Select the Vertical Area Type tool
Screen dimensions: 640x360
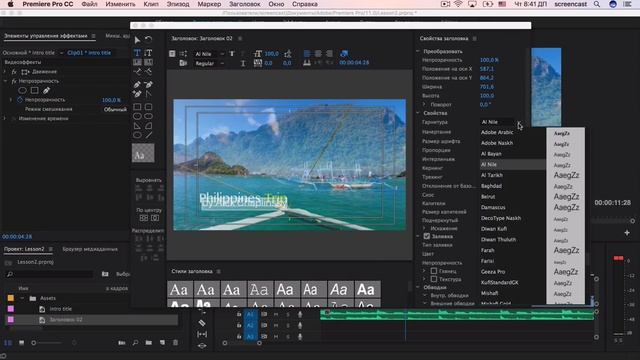coord(149,62)
